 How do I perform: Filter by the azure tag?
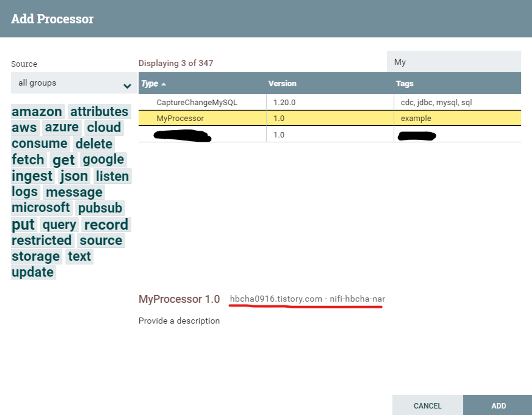point(62,127)
